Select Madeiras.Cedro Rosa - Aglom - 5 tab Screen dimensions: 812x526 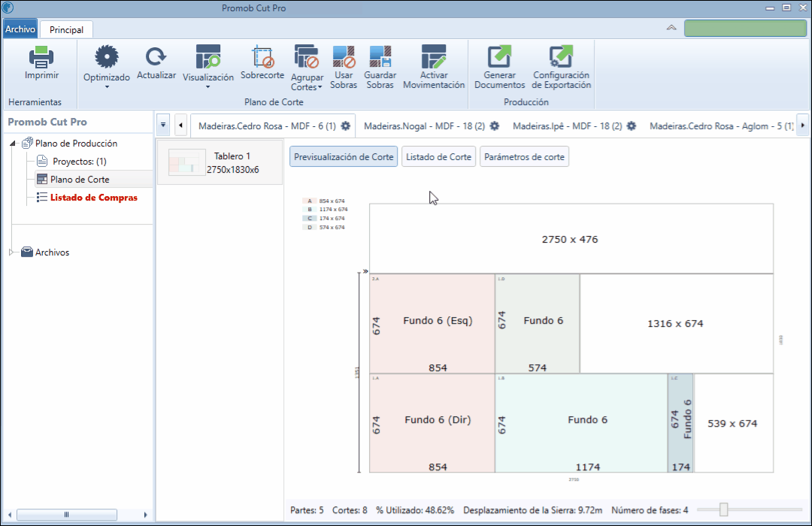tap(721, 125)
